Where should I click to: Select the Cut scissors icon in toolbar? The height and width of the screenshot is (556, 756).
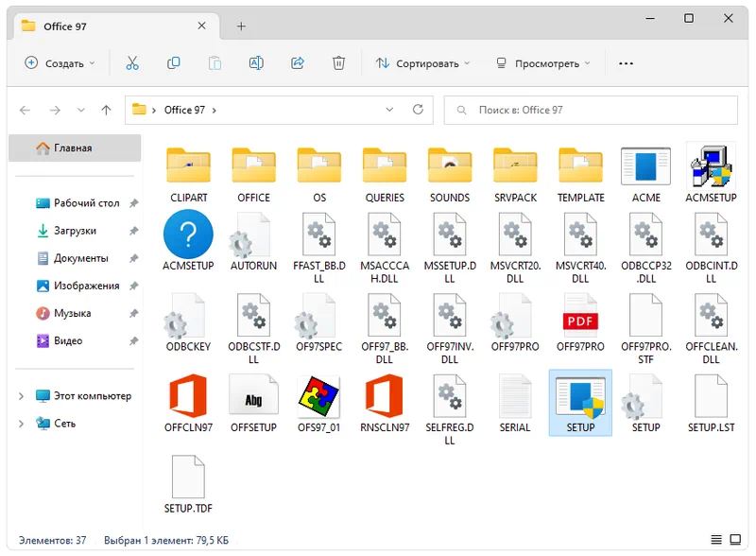pos(132,63)
